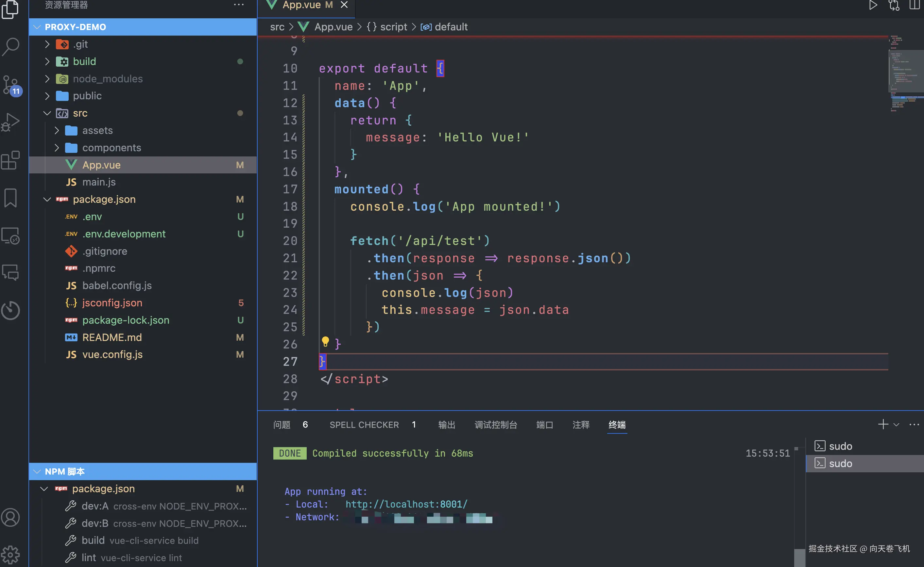This screenshot has width=924, height=567.
Task: Switch to the 输出 panel tab
Action: (446, 425)
